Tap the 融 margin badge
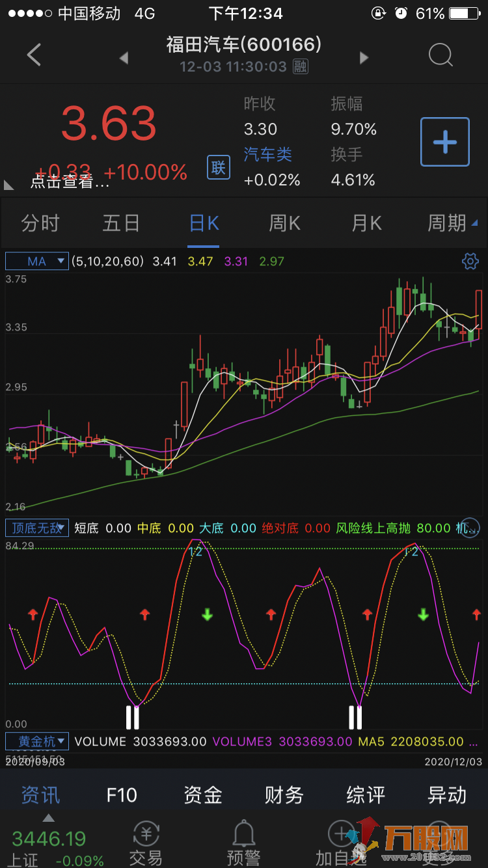Image resolution: width=488 pixels, height=868 pixels. tap(299, 66)
